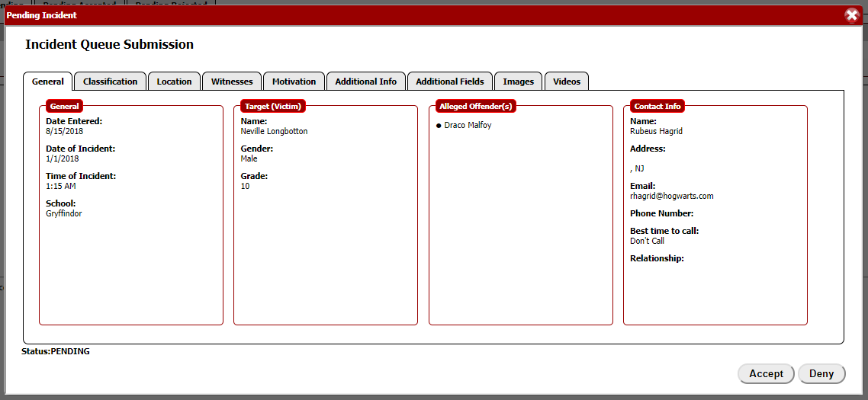Select the Witnesses tab
Image resolution: width=868 pixels, height=400 pixels.
(x=232, y=82)
